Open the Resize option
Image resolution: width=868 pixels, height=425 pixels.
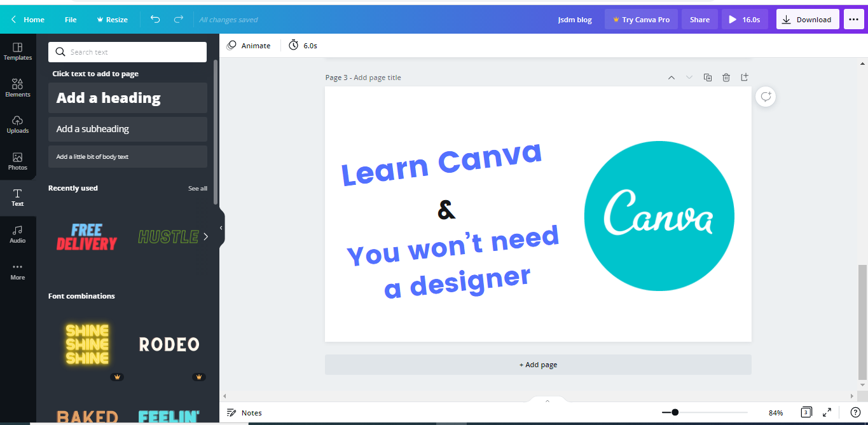point(112,20)
